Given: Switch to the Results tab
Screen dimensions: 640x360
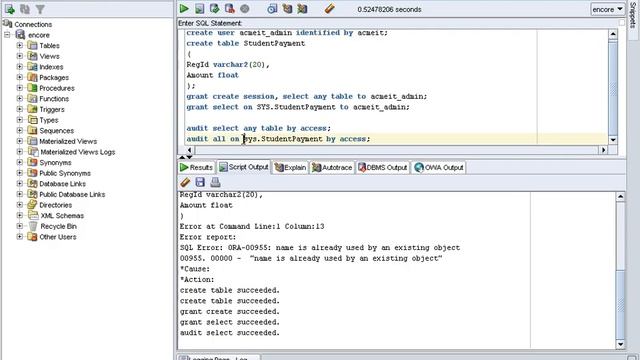Looking at the screenshot, I should 196,167.
